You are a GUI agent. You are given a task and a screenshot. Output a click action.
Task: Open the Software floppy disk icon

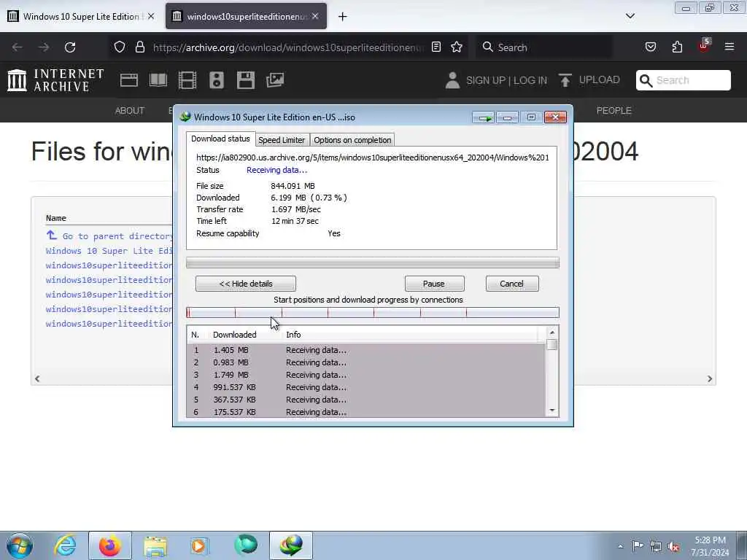pyautogui.click(x=246, y=80)
